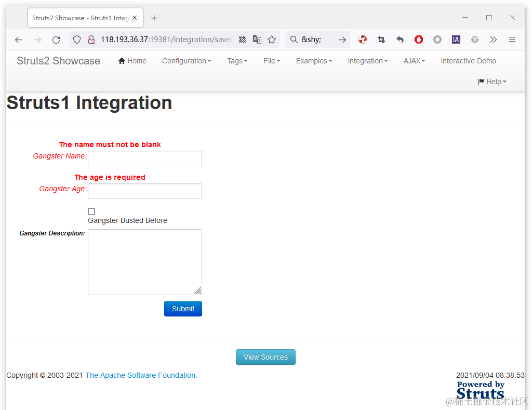Close the Struts2 Showcase tab
This screenshot has height=410, width=532.
135,18
